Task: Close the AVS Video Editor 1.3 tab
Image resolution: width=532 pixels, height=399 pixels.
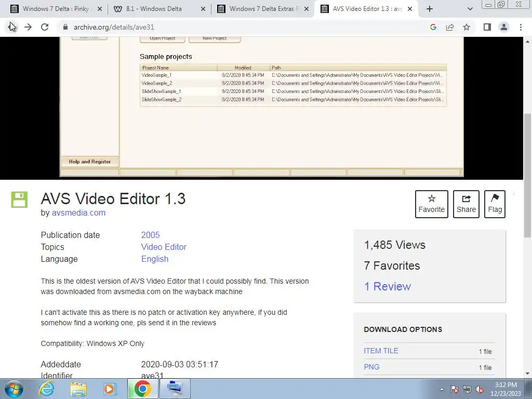Action: [410, 9]
